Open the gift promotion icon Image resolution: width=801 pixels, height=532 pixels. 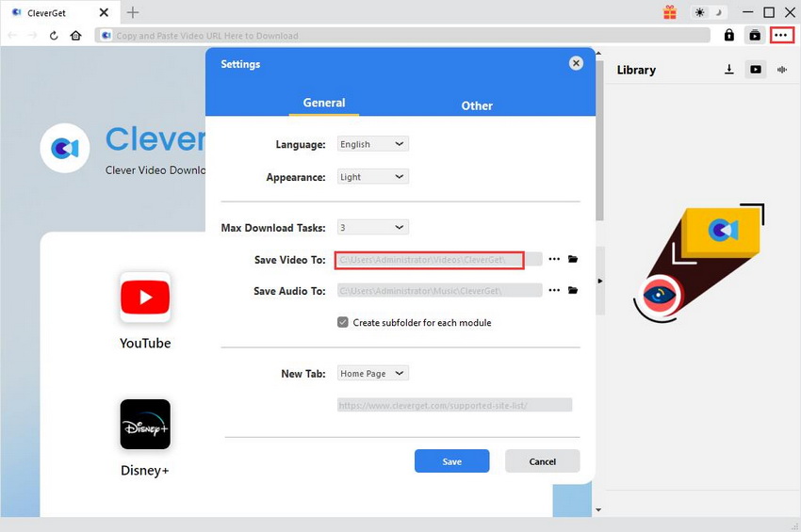click(670, 12)
